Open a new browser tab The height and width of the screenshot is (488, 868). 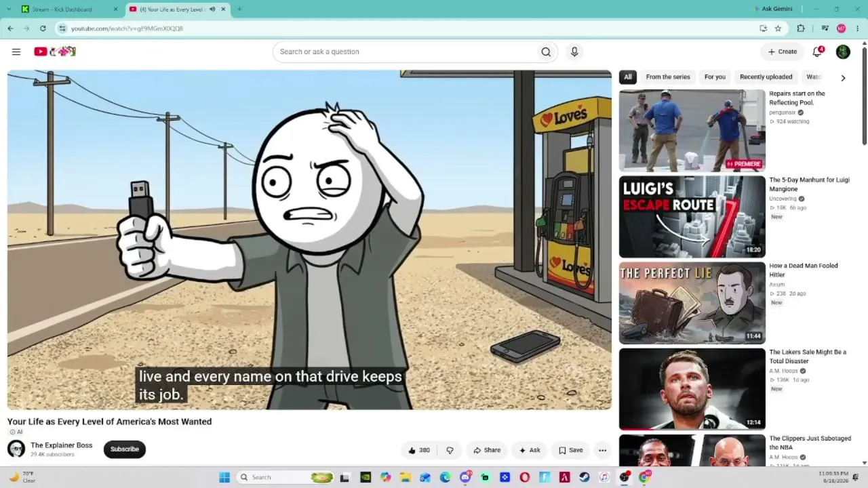click(x=239, y=9)
